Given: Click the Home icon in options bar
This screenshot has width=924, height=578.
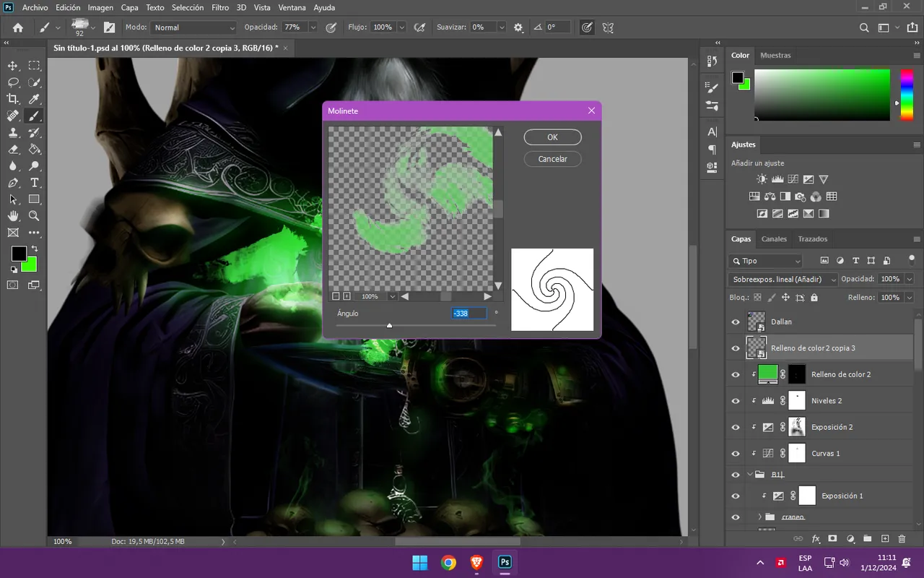Looking at the screenshot, I should [x=18, y=27].
